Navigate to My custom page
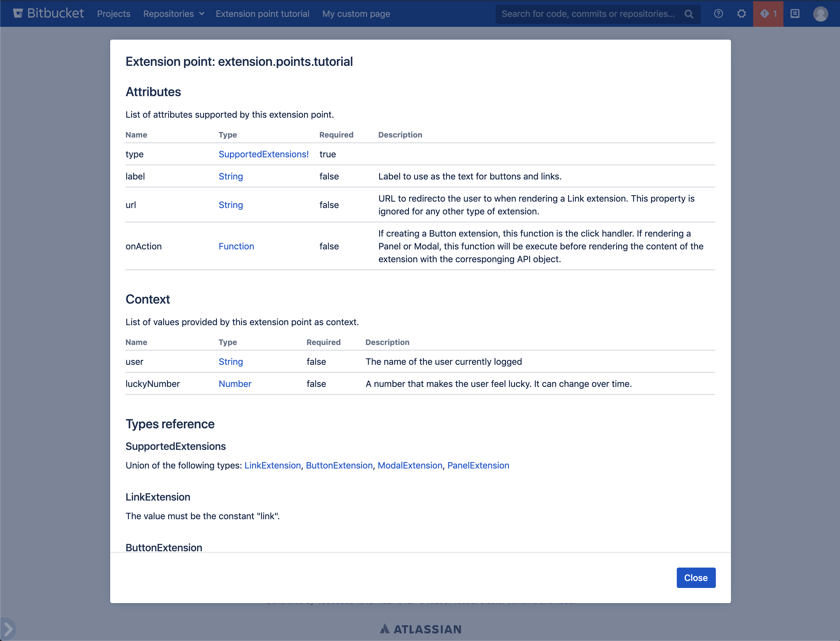 coord(356,14)
